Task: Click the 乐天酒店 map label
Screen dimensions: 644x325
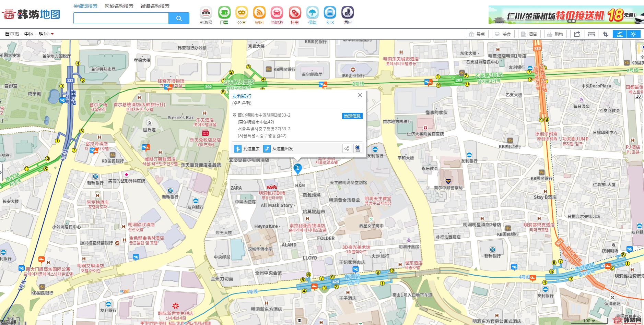Action: (x=205, y=120)
